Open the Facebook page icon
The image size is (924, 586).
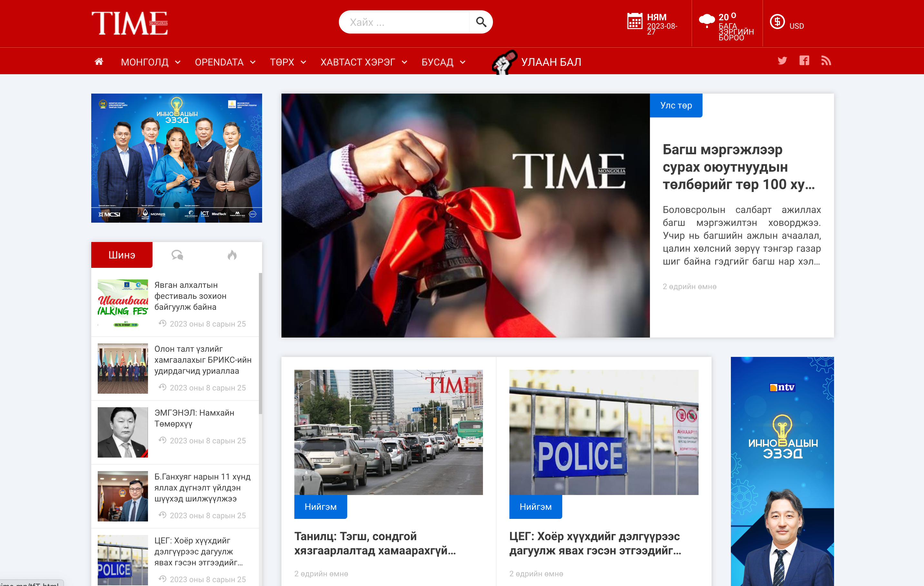[x=804, y=61]
